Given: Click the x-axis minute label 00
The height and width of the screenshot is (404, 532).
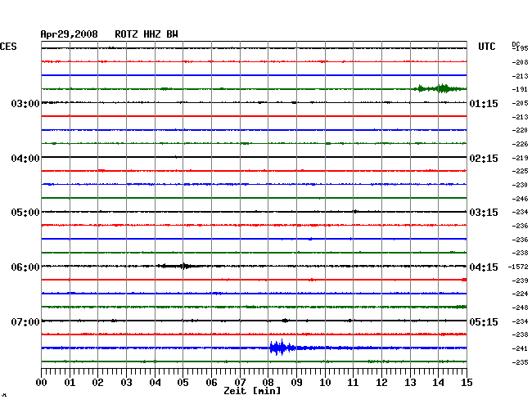Looking at the screenshot, I should (42, 383).
